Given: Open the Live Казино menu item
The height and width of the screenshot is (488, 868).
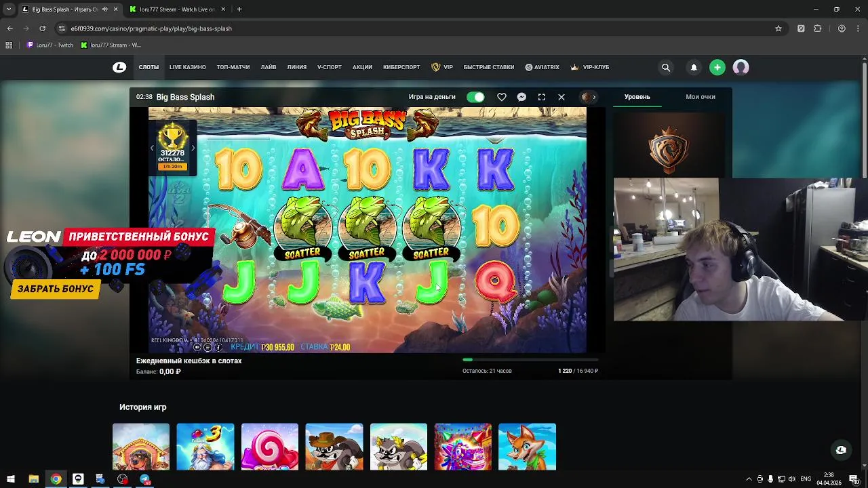Looking at the screenshot, I should point(188,67).
